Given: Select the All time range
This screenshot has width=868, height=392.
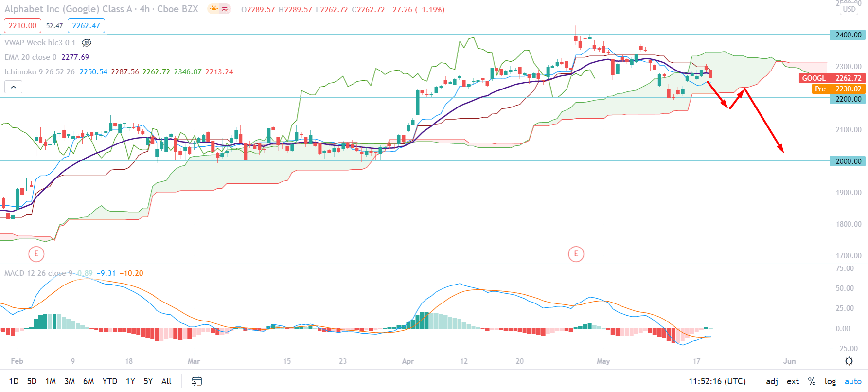Looking at the screenshot, I should coord(166,381).
